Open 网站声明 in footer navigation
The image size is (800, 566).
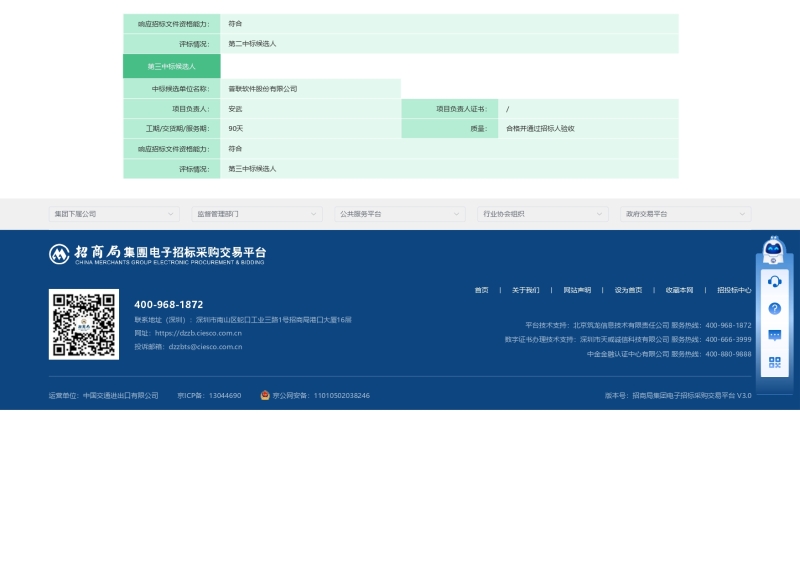(x=577, y=290)
